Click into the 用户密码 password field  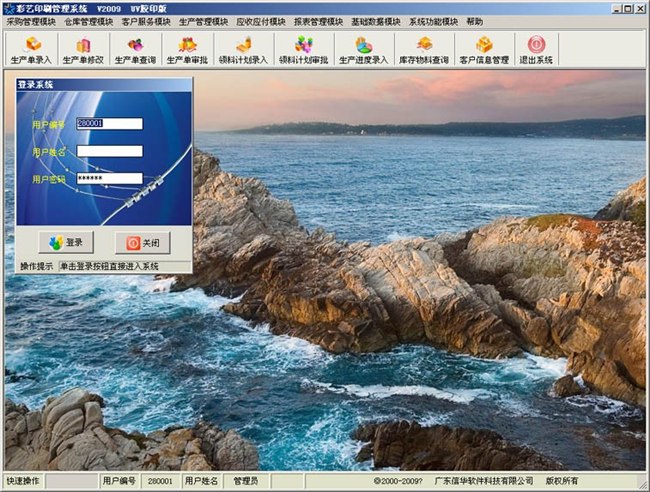point(109,178)
